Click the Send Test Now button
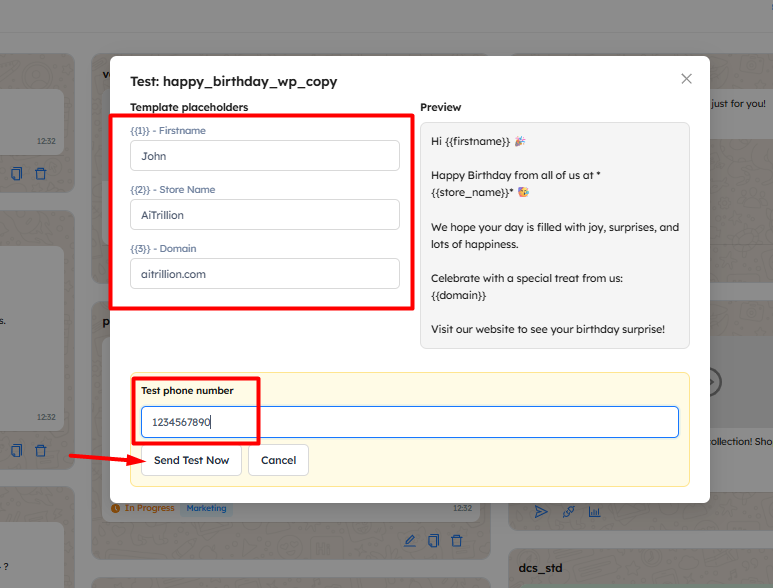This screenshot has height=588, width=773. [x=191, y=460]
